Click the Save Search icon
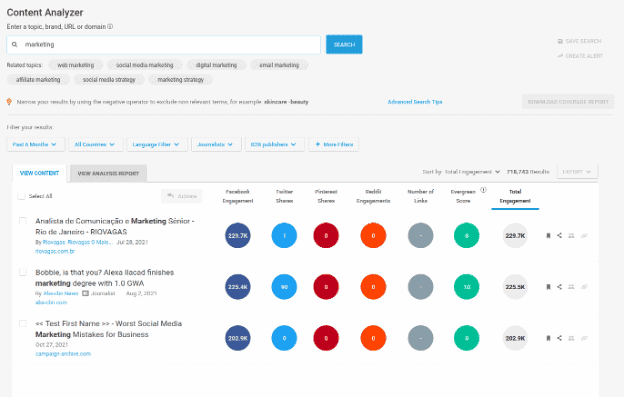The width and height of the screenshot is (624, 398). pos(560,41)
